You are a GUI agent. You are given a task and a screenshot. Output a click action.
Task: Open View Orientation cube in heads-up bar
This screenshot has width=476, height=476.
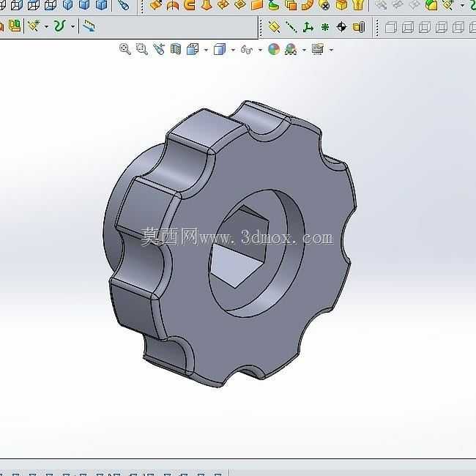(x=193, y=49)
